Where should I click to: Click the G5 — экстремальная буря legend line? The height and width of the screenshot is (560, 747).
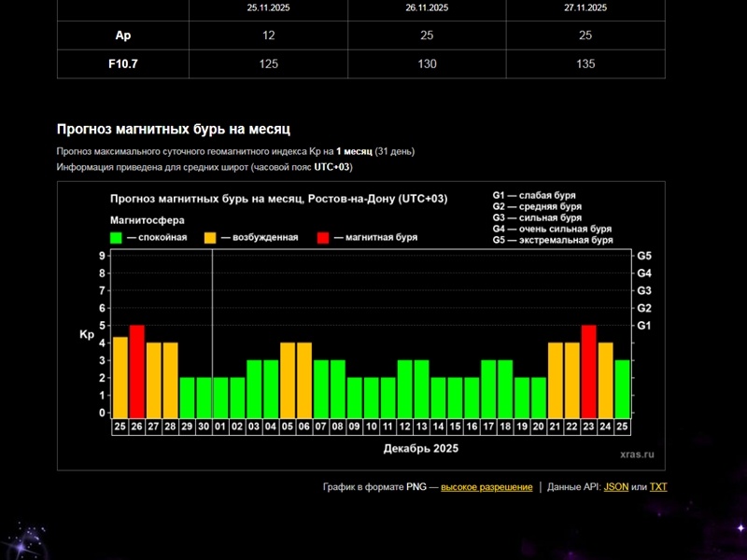point(553,240)
